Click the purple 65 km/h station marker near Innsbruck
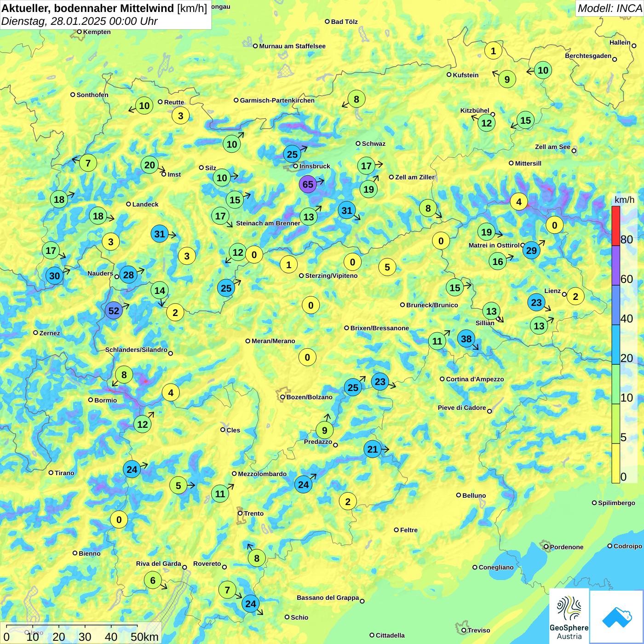This screenshot has height=644, width=644. (x=308, y=184)
